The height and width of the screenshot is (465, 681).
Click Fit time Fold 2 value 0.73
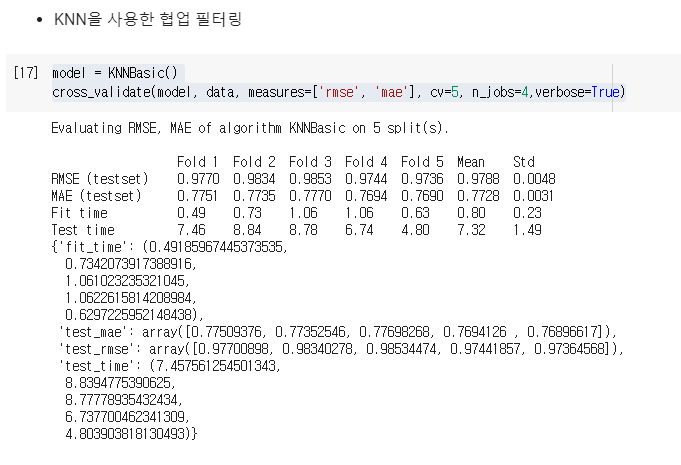[247, 213]
